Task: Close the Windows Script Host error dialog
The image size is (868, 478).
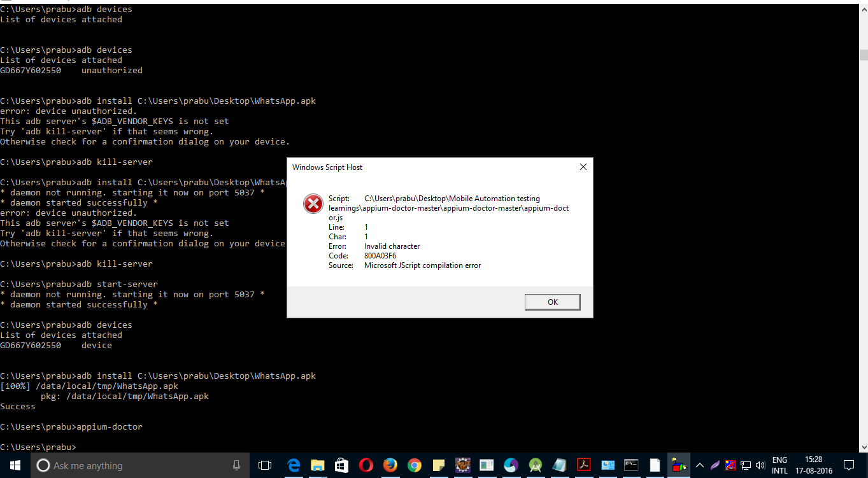Action: tap(583, 167)
